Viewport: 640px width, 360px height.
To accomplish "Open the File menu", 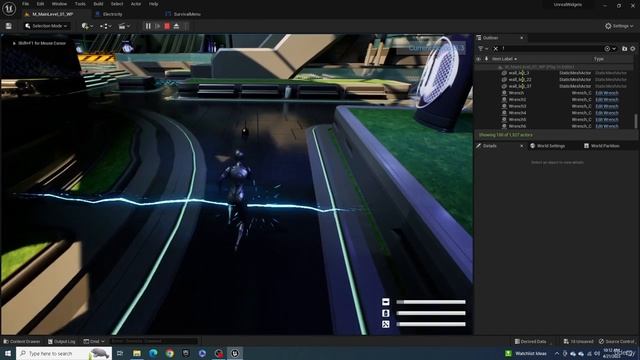I will (25, 4).
